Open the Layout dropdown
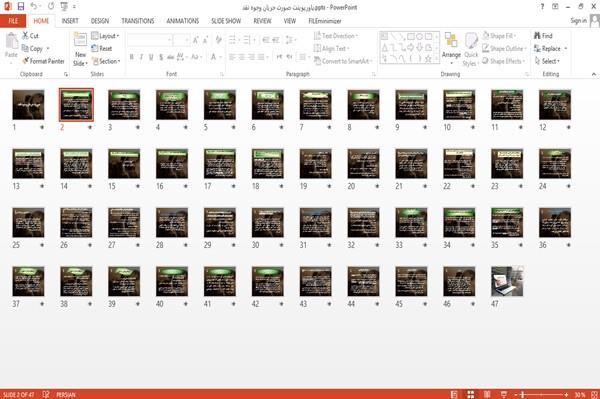Screen dimensions: 600x399 point(106,36)
